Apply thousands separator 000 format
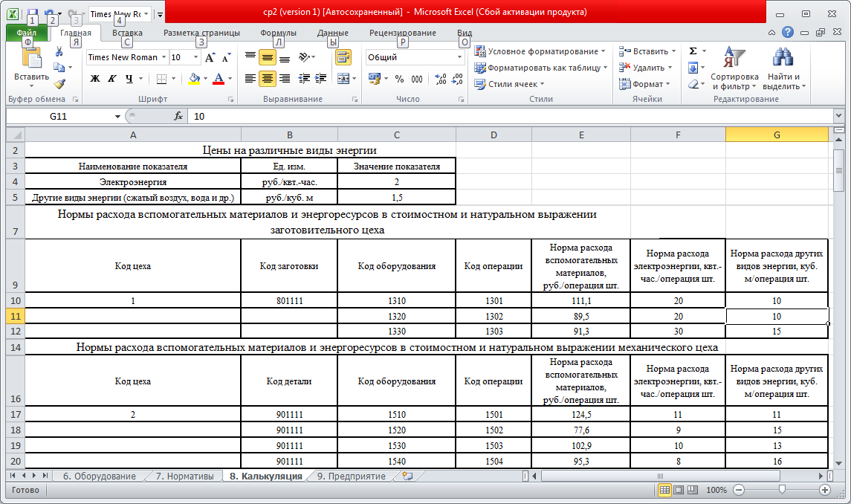The width and height of the screenshot is (851, 504). click(417, 79)
